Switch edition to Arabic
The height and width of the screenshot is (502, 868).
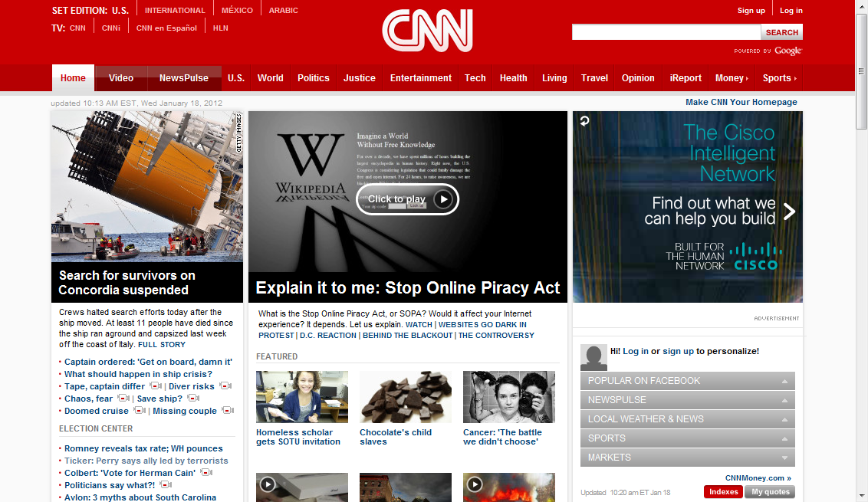coord(284,11)
